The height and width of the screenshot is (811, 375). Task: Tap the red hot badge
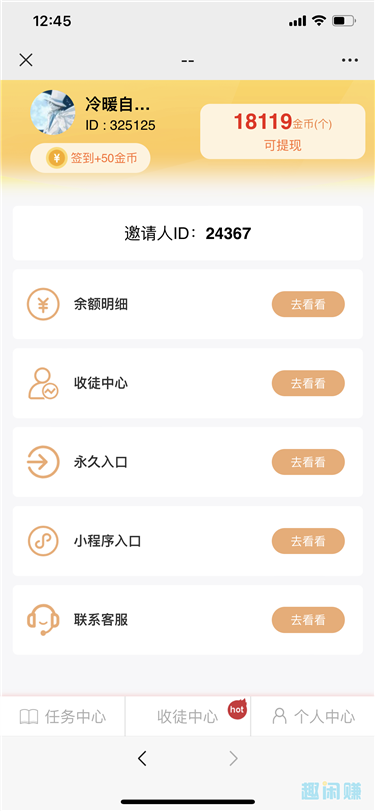tap(237, 710)
